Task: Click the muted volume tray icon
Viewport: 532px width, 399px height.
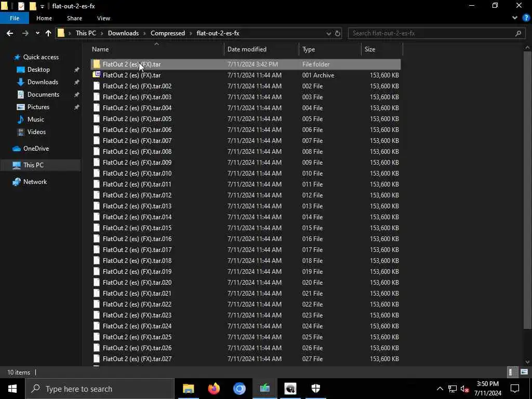Action: coord(465,389)
